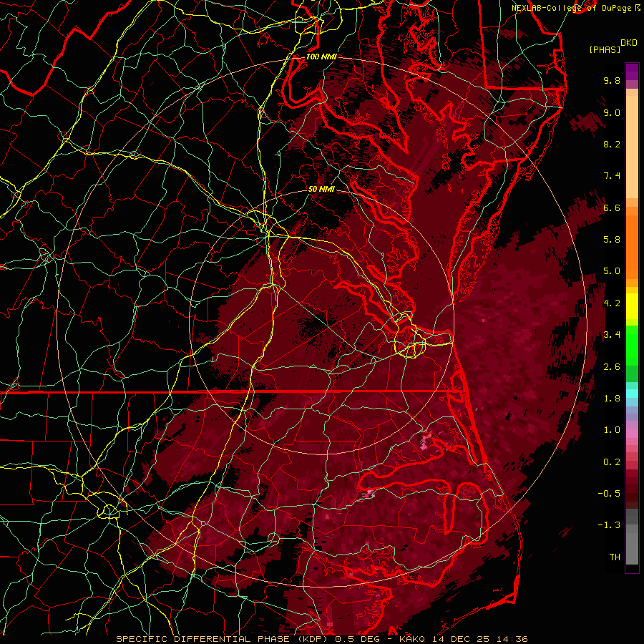Click the cyan segment of the color bar
Viewport: 644px width, 644px height.
click(x=632, y=394)
